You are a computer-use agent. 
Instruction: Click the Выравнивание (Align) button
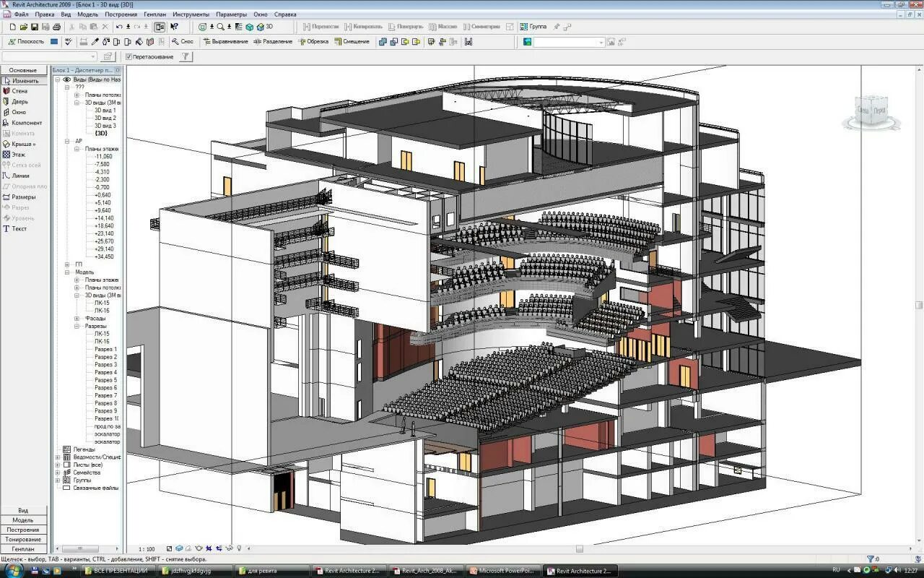(225, 42)
